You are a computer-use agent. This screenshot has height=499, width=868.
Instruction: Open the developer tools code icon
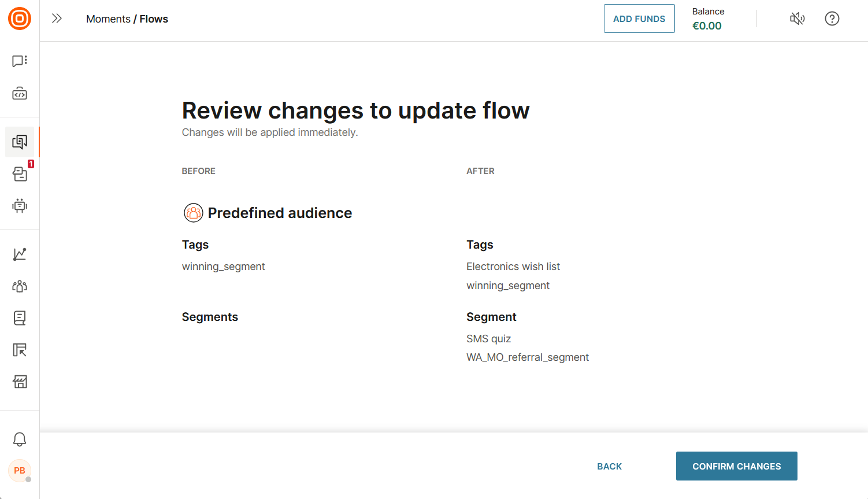click(x=20, y=94)
